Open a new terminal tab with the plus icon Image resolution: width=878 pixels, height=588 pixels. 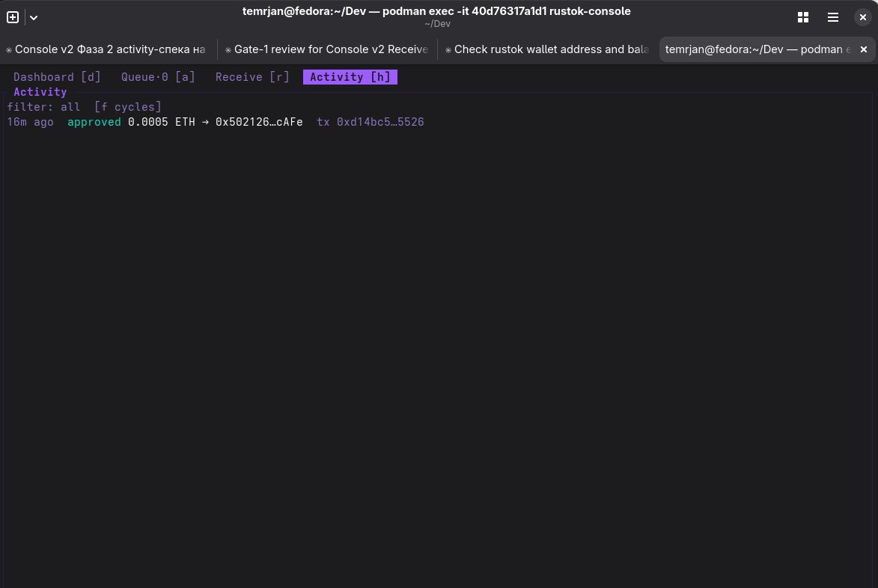(12, 17)
